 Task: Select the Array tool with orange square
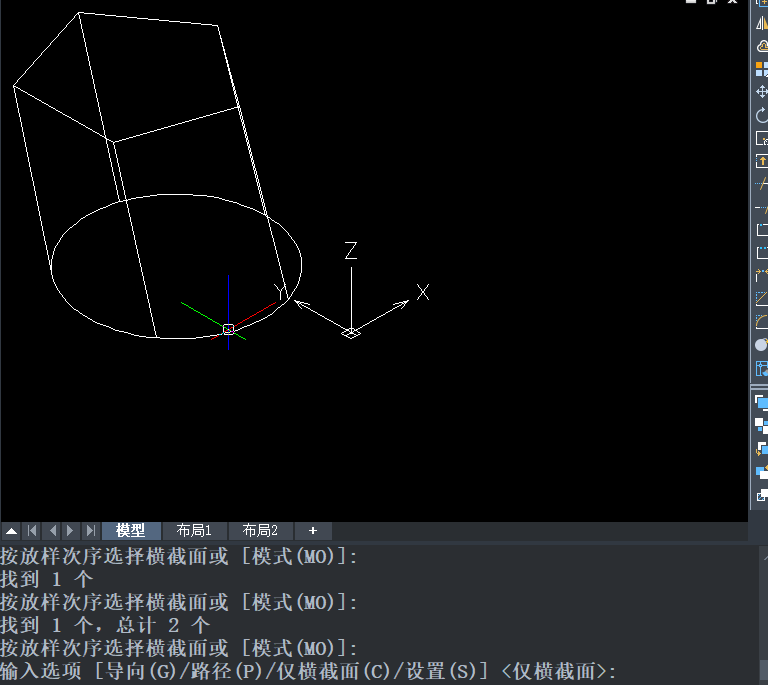coord(762,69)
